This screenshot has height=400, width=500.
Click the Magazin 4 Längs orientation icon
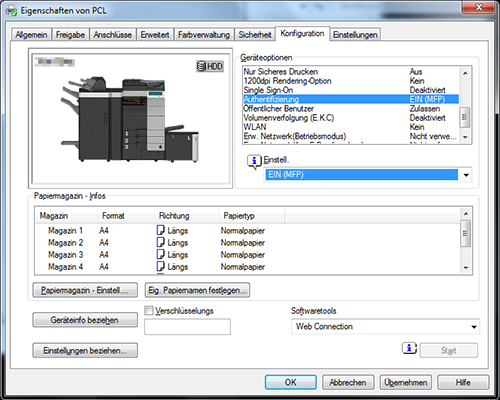[160, 266]
